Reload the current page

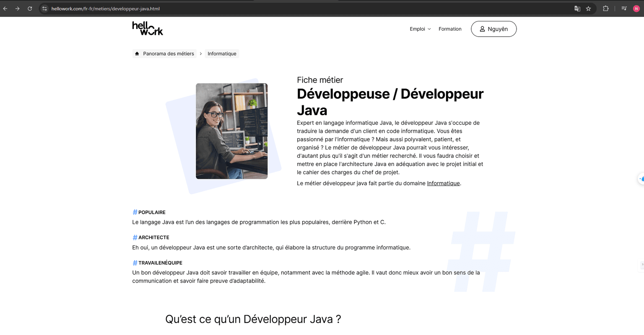tap(30, 8)
